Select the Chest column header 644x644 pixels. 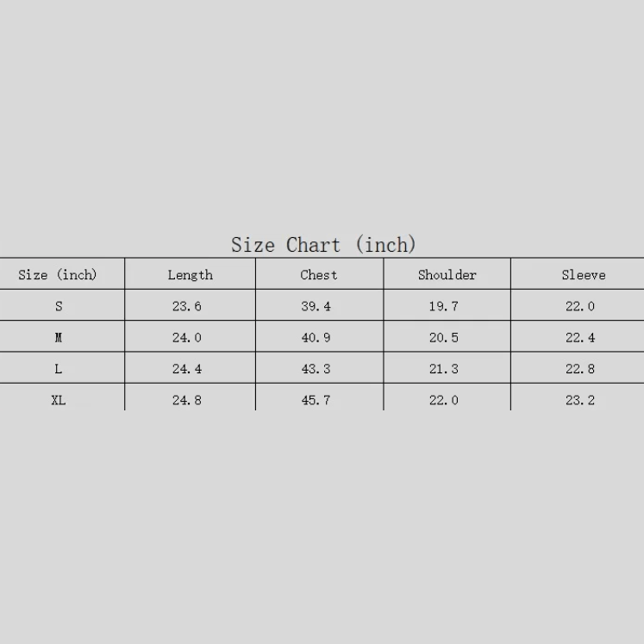click(318, 275)
